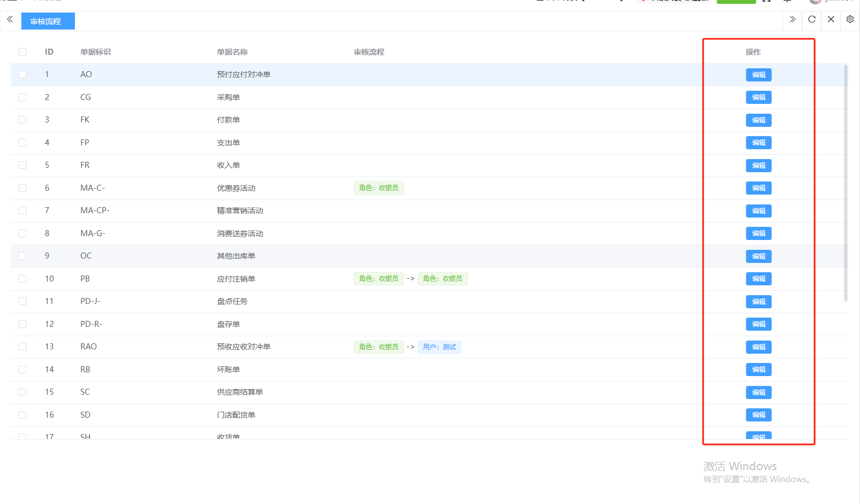The width and height of the screenshot is (860, 504).
Task: Click the 单据标识 column header
Action: click(x=96, y=52)
